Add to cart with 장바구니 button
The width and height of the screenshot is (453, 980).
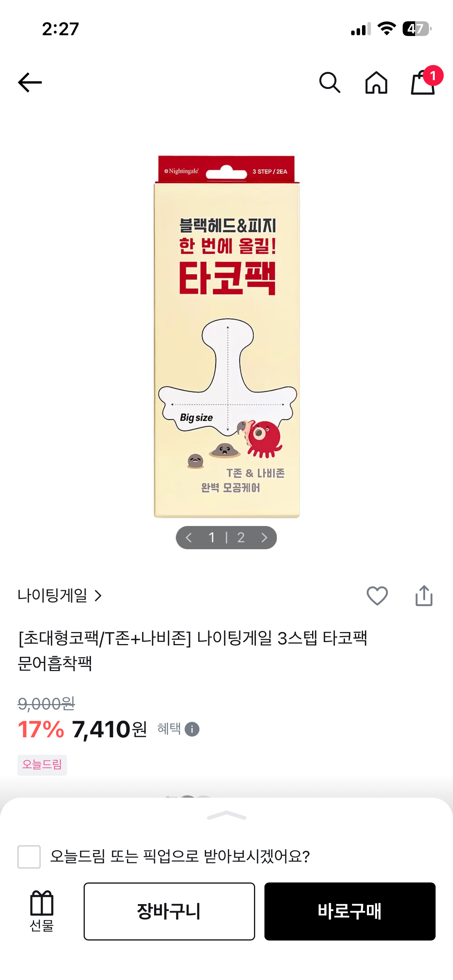169,911
